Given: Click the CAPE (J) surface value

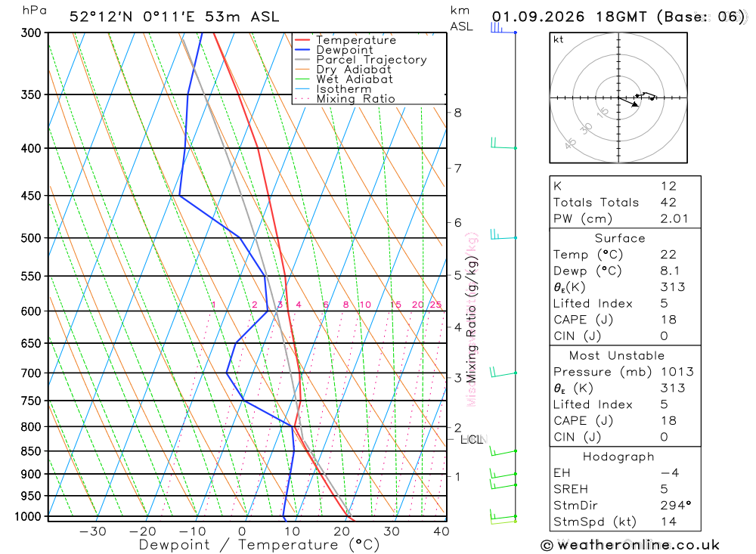Looking at the screenshot, I should [x=668, y=320].
